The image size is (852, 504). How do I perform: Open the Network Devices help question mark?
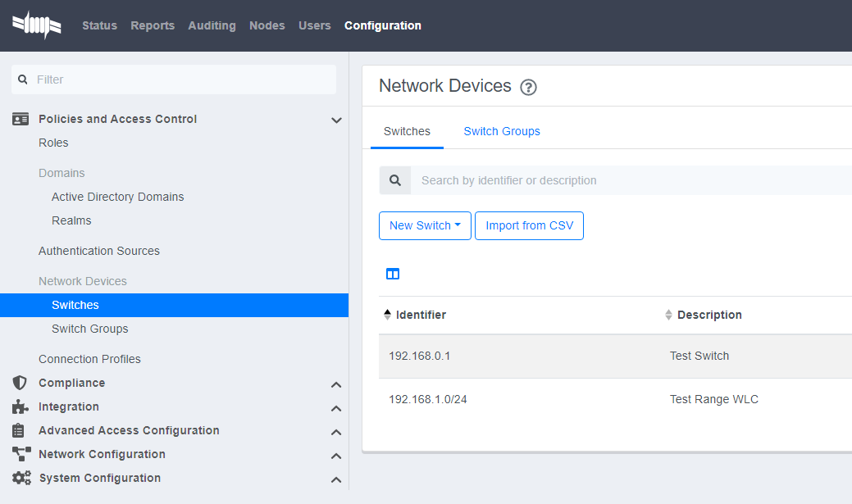[x=528, y=86]
